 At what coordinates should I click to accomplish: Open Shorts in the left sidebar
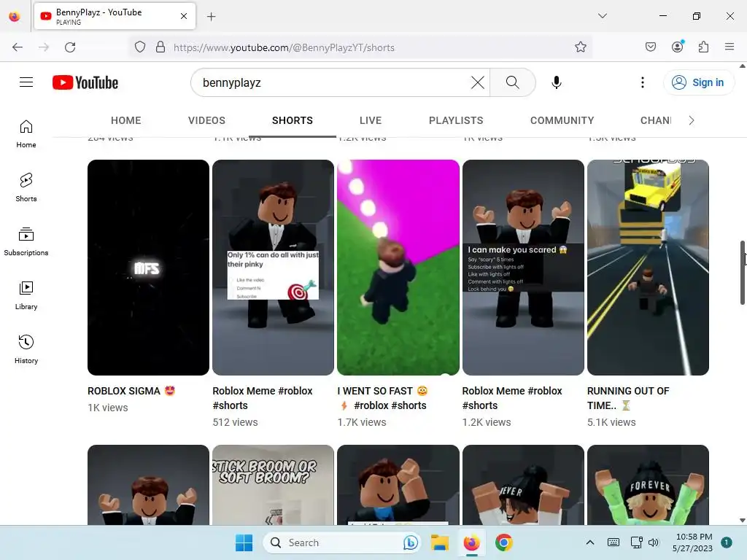pos(26,187)
